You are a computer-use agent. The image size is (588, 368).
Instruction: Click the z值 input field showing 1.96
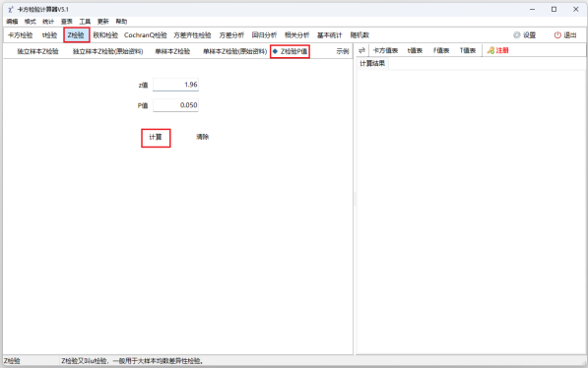click(175, 85)
